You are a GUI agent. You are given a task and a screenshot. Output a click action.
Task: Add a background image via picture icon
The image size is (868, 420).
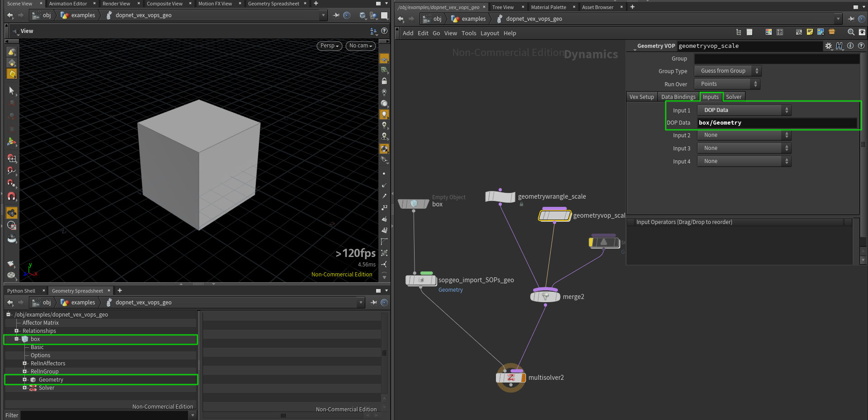[821, 32]
